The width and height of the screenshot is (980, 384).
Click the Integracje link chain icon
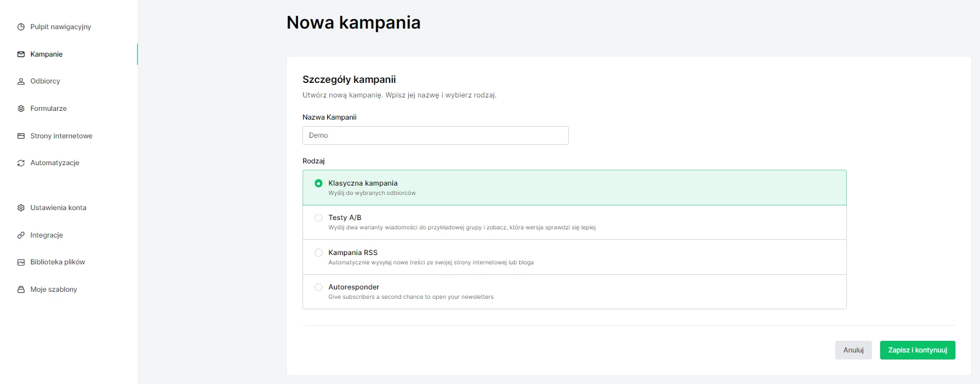(21, 235)
